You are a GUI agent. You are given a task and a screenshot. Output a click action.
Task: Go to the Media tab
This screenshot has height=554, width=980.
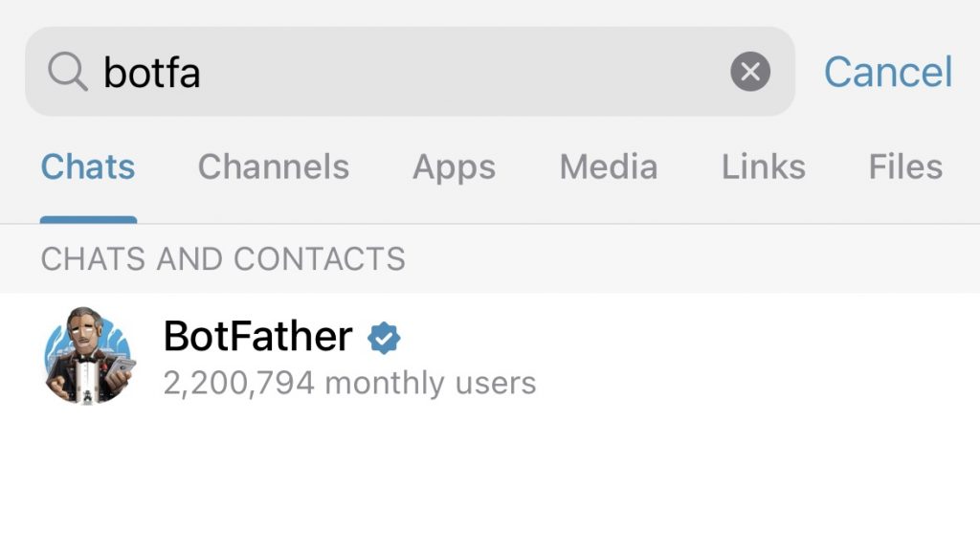[609, 166]
